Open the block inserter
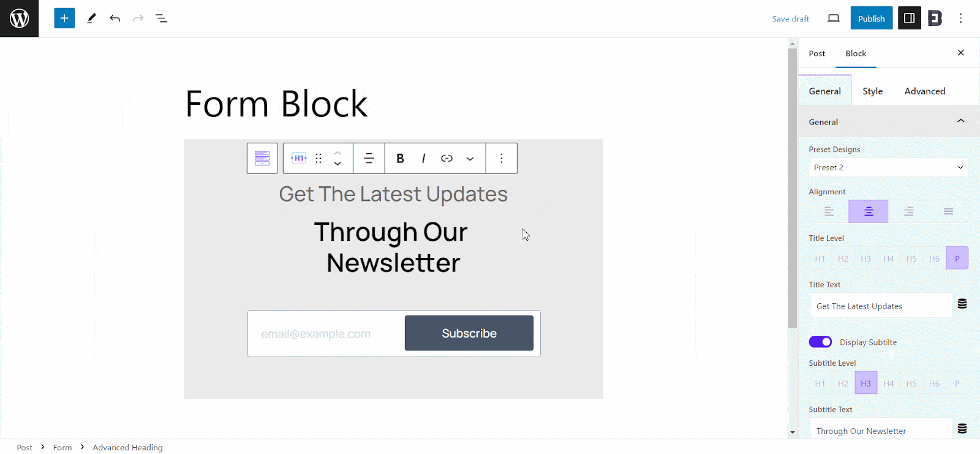The image size is (980, 454). 64,18
